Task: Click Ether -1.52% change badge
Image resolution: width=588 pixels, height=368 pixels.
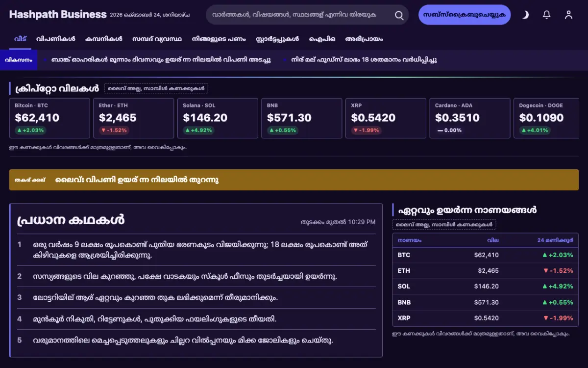Action: [115, 131]
